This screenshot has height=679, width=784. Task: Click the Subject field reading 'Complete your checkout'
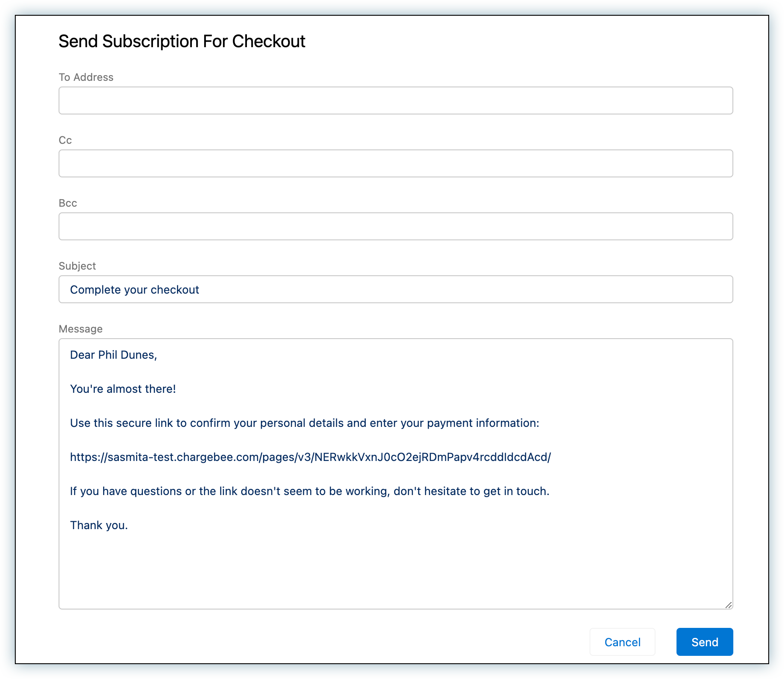[x=395, y=289]
